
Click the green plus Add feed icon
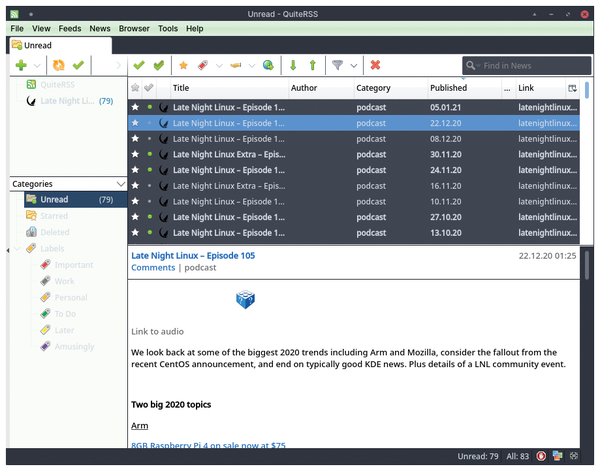21,65
